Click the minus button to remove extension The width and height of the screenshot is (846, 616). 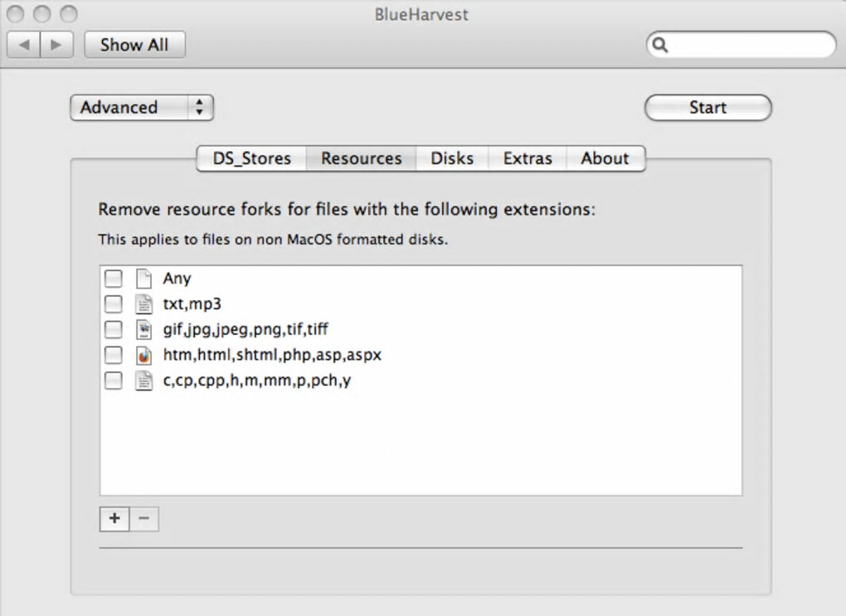(x=143, y=519)
